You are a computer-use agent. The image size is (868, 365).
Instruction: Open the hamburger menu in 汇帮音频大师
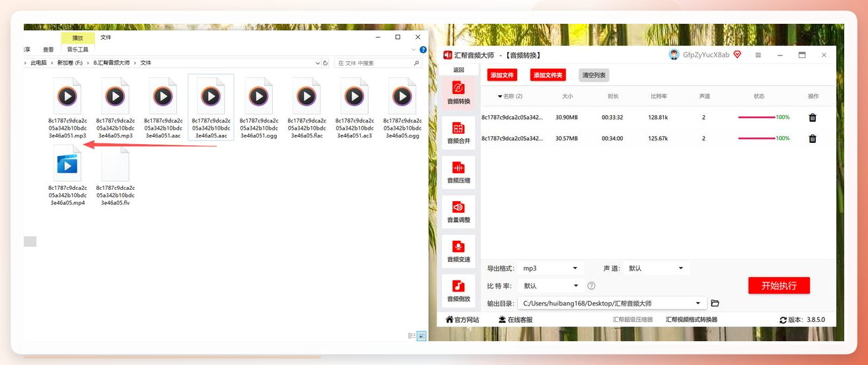[x=758, y=55]
